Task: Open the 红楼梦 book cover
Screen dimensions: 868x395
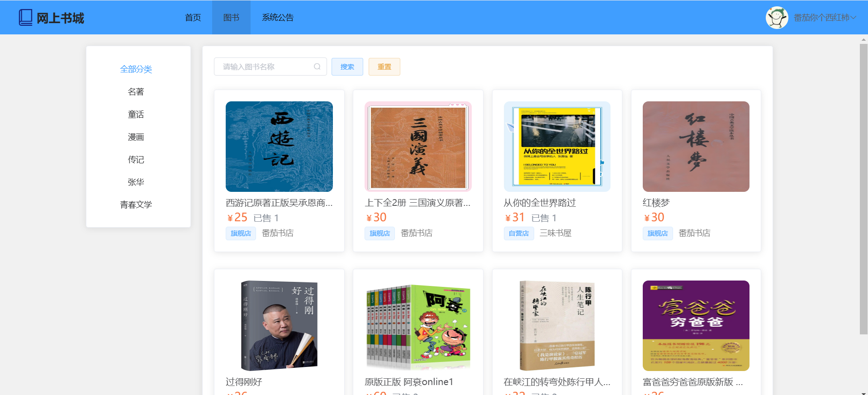Action: (696, 147)
